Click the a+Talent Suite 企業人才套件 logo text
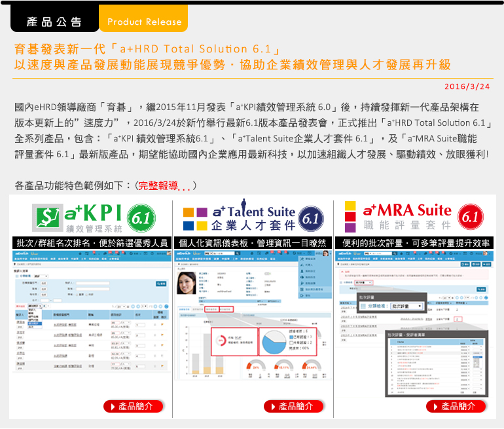Image resolution: width=504 pixels, height=429 pixels. point(253,216)
